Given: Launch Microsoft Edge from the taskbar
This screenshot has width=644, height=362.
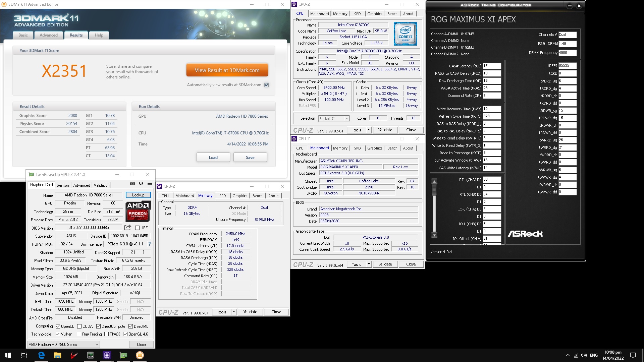Looking at the screenshot, I should tap(41, 355).
